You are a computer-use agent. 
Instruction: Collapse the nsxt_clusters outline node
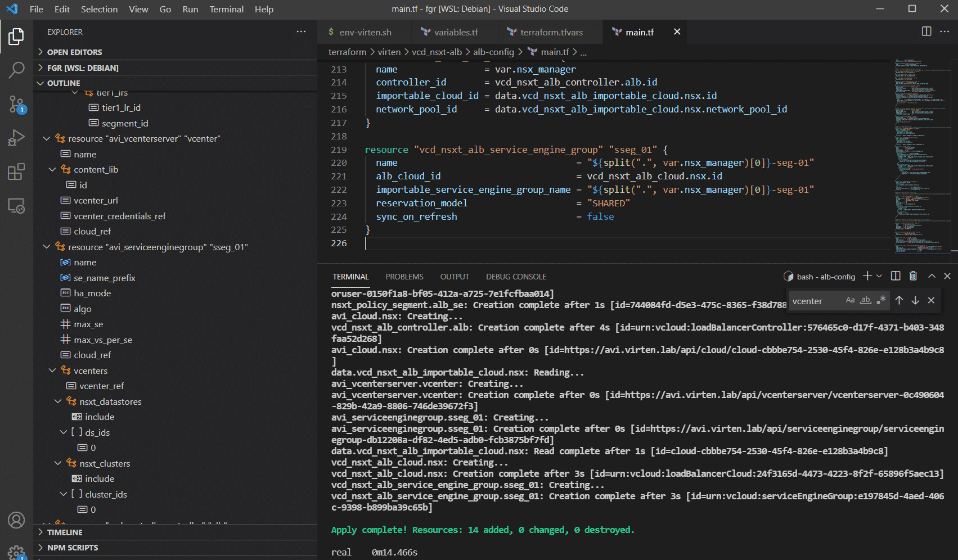click(58, 463)
